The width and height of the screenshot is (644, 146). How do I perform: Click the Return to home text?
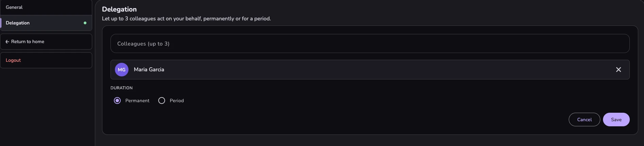(28, 42)
